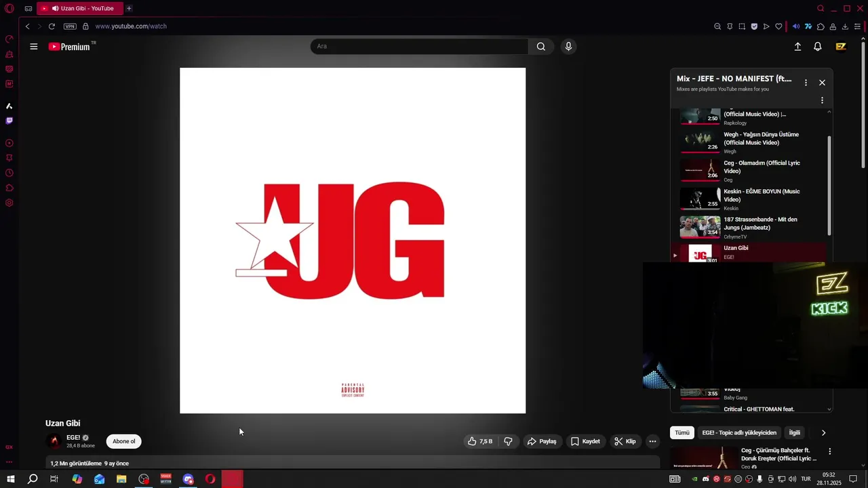Click the site lock icon
Viewport: 868px width, 488px height.
pyautogui.click(x=85, y=26)
